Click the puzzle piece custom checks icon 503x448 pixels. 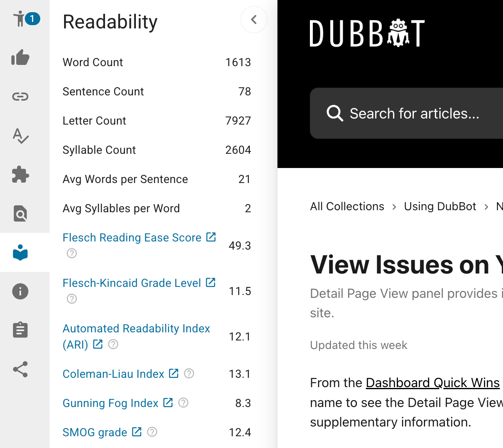click(20, 175)
